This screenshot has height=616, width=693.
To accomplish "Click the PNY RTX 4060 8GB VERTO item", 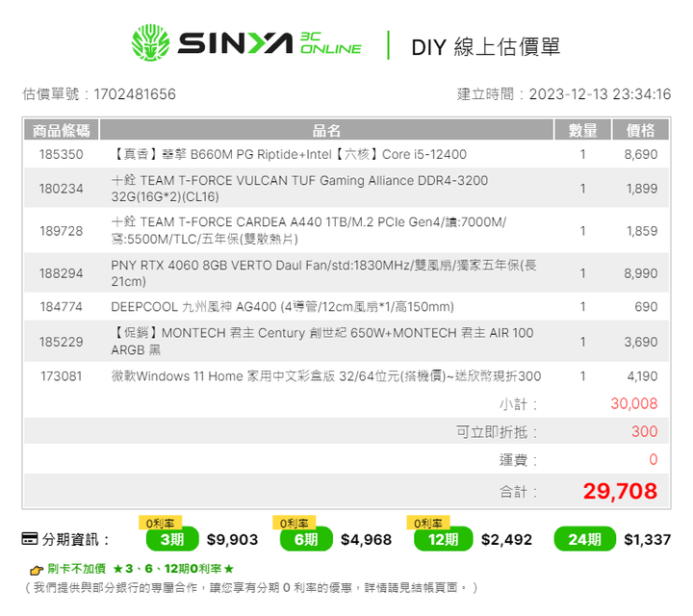I will (323, 273).
